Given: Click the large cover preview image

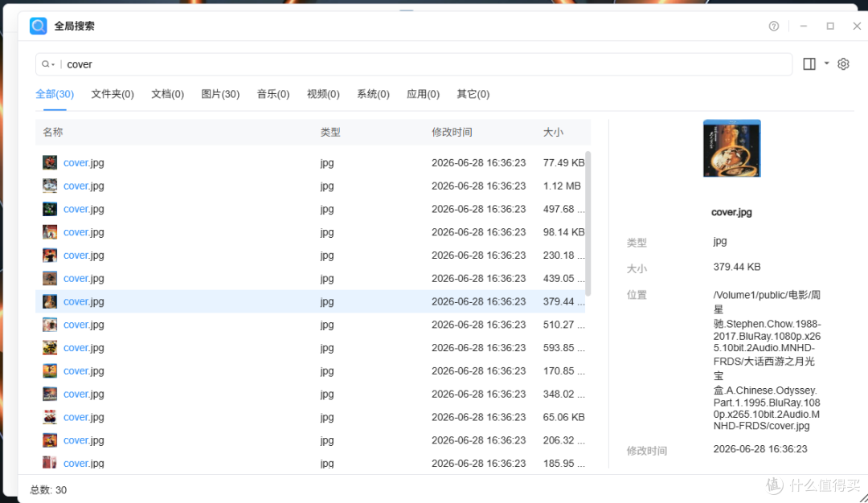Looking at the screenshot, I should 732,149.
